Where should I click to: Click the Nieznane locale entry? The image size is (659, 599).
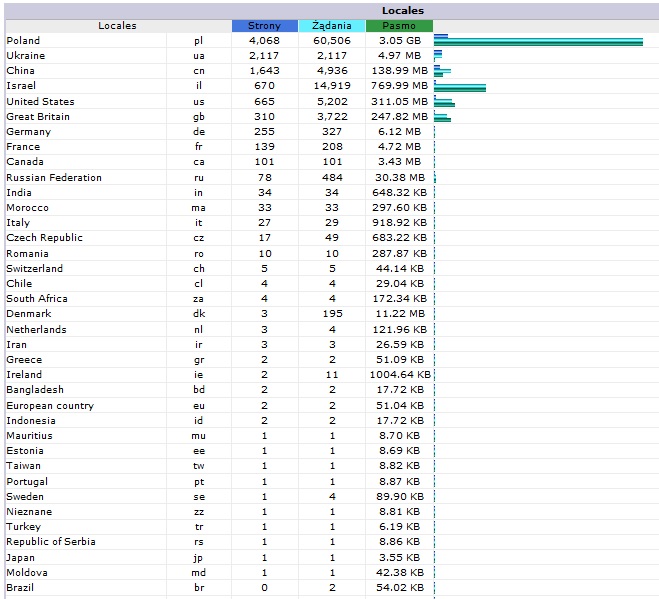tap(29, 512)
